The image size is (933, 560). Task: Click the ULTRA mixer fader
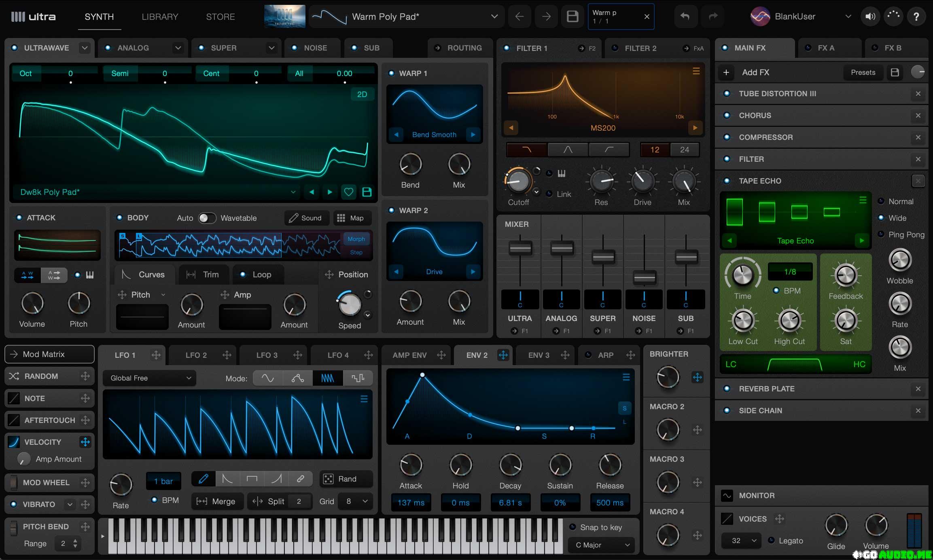coord(520,248)
